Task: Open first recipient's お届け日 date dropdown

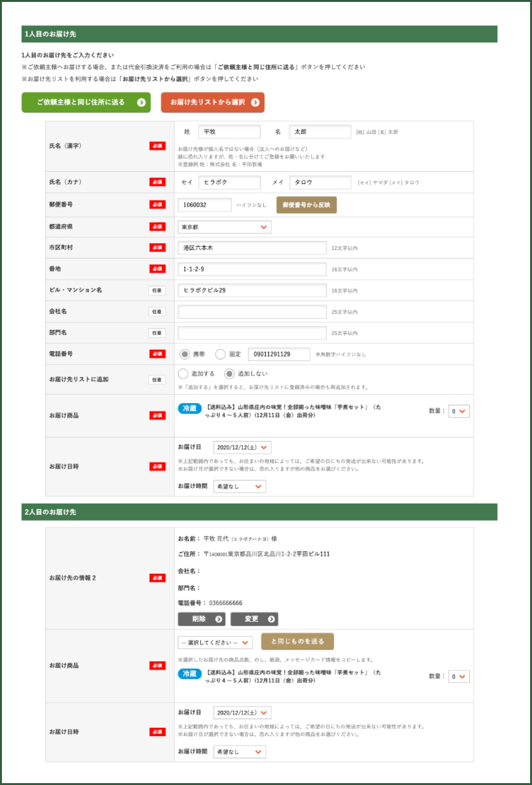Action: 242,447
